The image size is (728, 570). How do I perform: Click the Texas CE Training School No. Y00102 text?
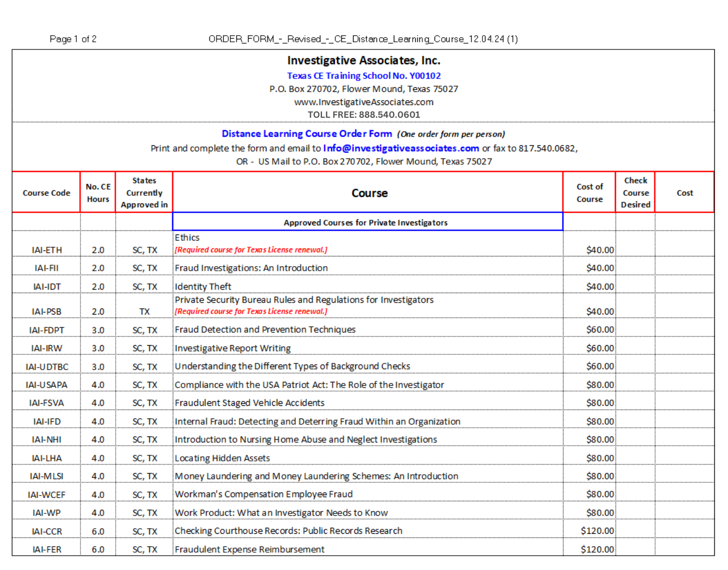click(x=364, y=75)
